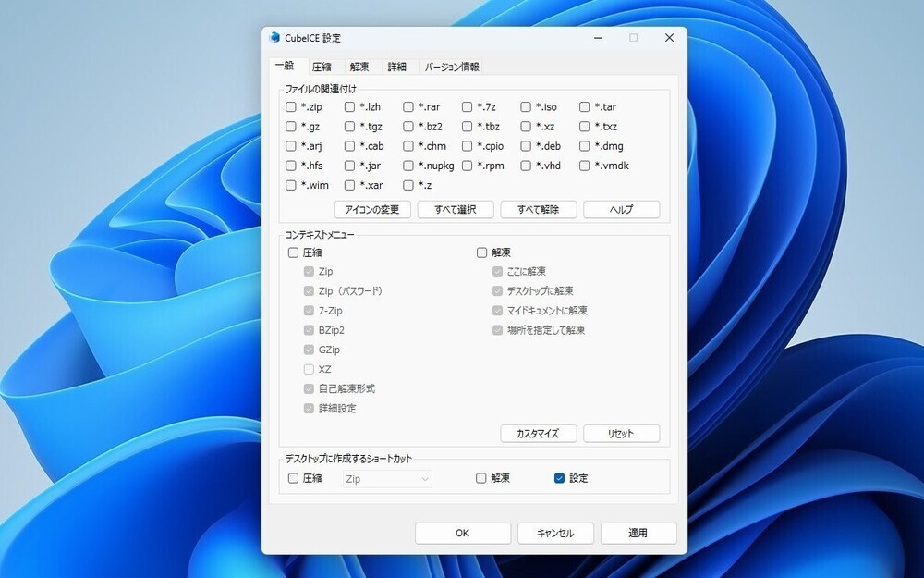Toggle the 7-Zip checkbox
Screen dimensions: 924x578
point(309,310)
